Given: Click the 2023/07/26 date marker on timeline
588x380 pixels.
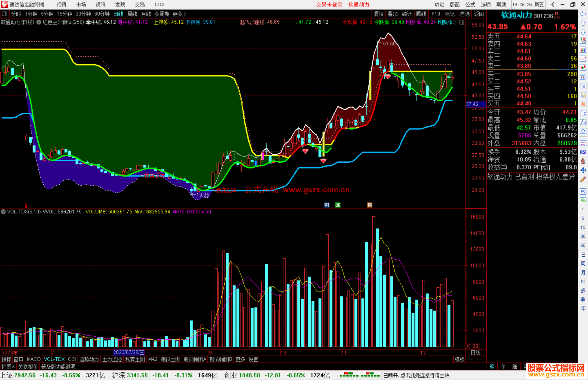Looking at the screenshot, I should (x=128, y=352).
